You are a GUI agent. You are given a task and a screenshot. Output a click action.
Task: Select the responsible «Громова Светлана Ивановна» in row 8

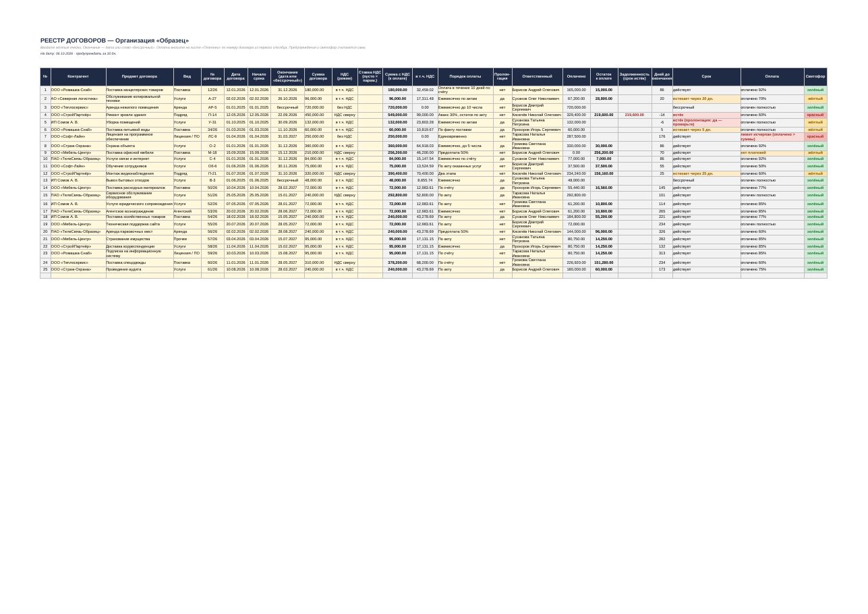coord(538,145)
